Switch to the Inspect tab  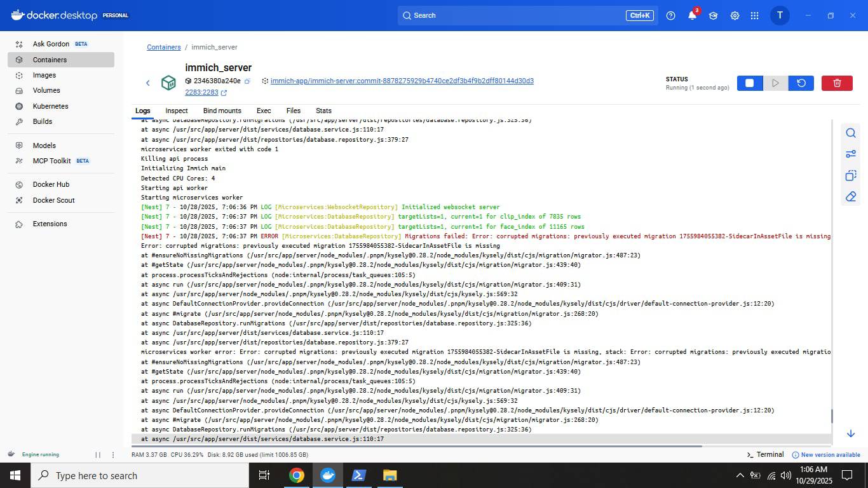[177, 111]
